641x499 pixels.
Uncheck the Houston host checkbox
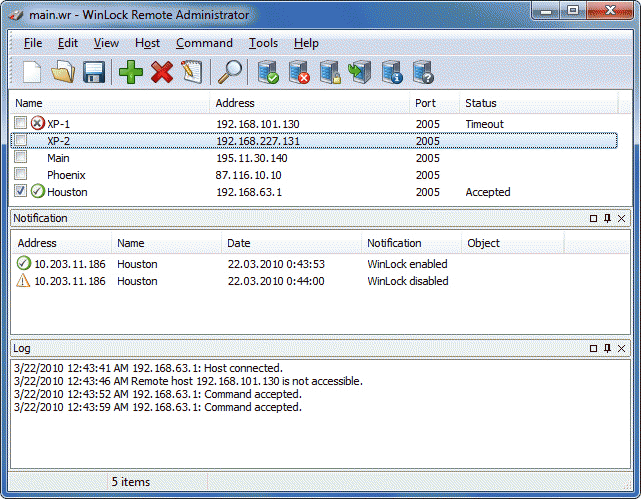pos(20,190)
